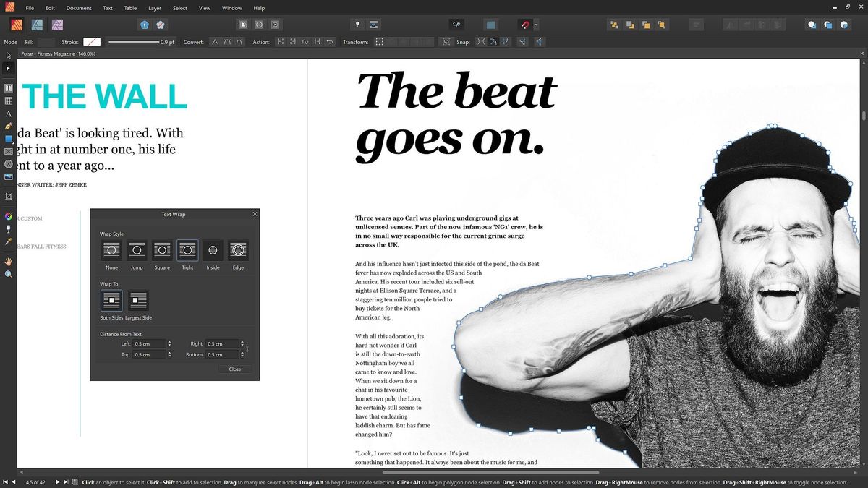Select the Zoom tool
Viewport: 868px width, 488px height.
[8, 274]
